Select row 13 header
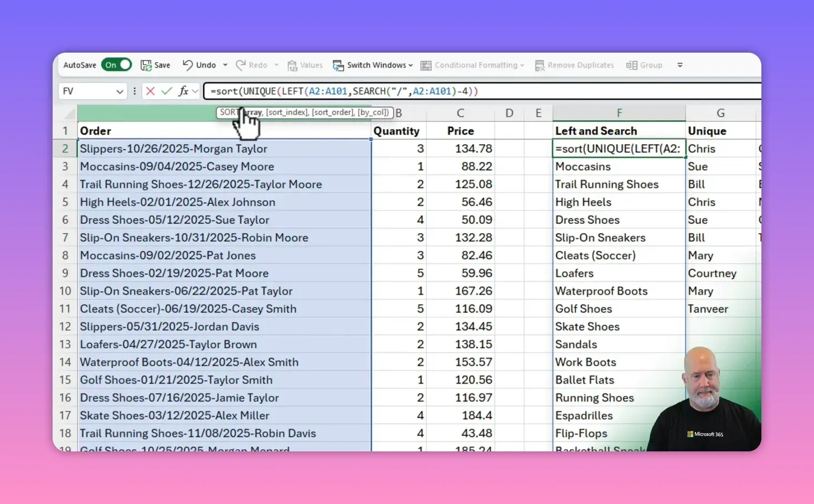 65,344
